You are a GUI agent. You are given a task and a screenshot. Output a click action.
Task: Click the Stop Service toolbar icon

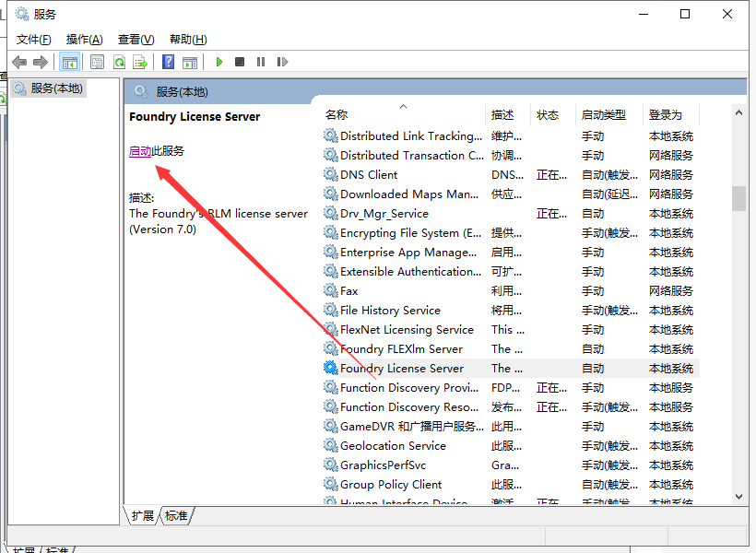coord(240,62)
